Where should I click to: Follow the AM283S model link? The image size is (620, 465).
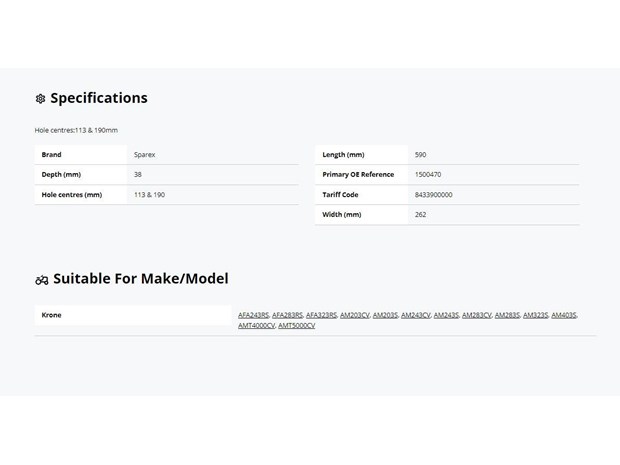pyautogui.click(x=507, y=315)
